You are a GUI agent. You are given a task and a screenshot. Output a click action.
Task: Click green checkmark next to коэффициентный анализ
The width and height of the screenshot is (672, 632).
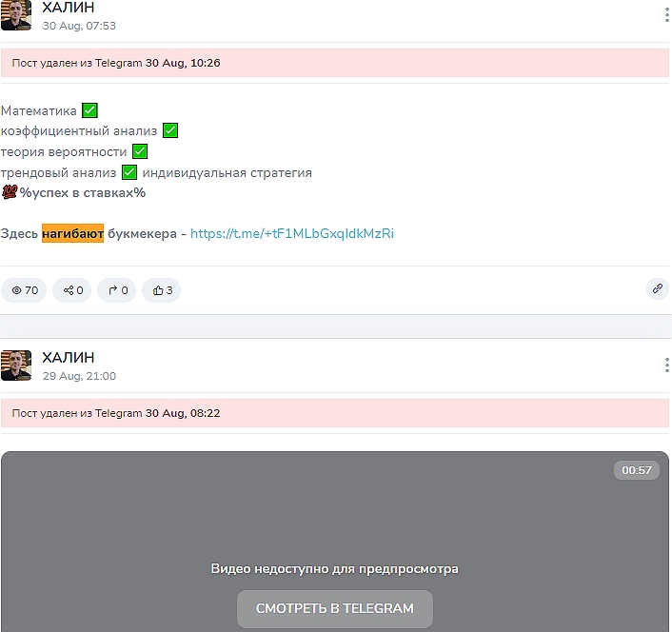click(x=170, y=131)
